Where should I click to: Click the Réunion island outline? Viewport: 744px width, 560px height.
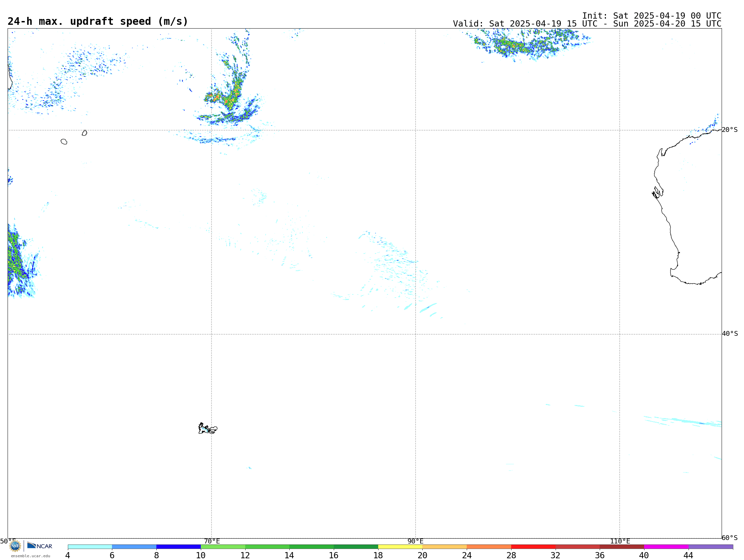[x=64, y=142]
